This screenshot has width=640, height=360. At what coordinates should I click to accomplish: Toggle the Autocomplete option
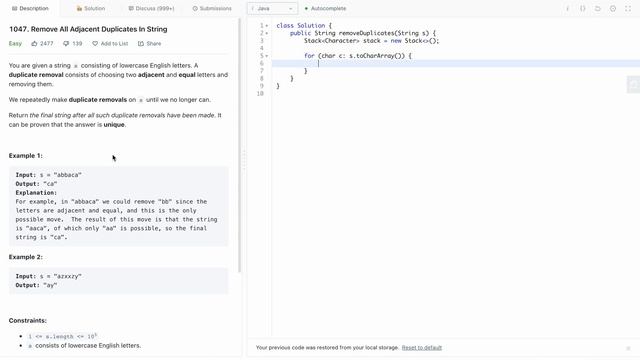pos(325,8)
